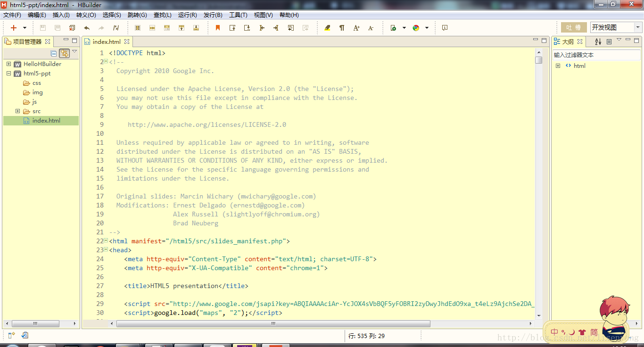644x347 pixels.
Task: Open the 工具(T) menu
Action: click(x=238, y=15)
